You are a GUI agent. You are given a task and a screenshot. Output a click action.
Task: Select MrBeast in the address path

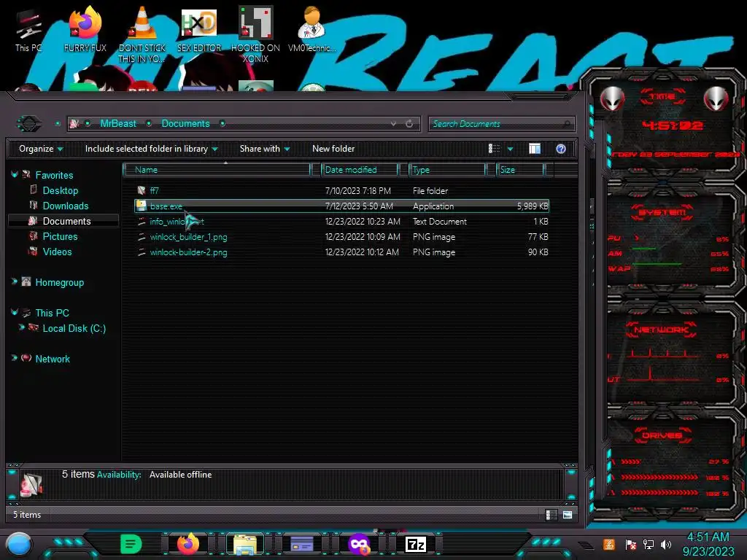click(118, 124)
